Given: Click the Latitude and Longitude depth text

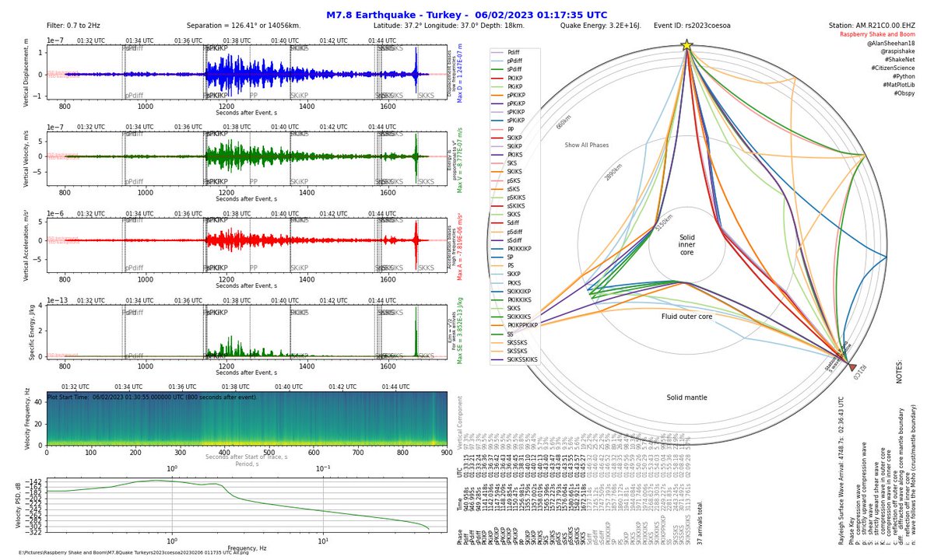Looking at the screenshot, I should pos(449,26).
